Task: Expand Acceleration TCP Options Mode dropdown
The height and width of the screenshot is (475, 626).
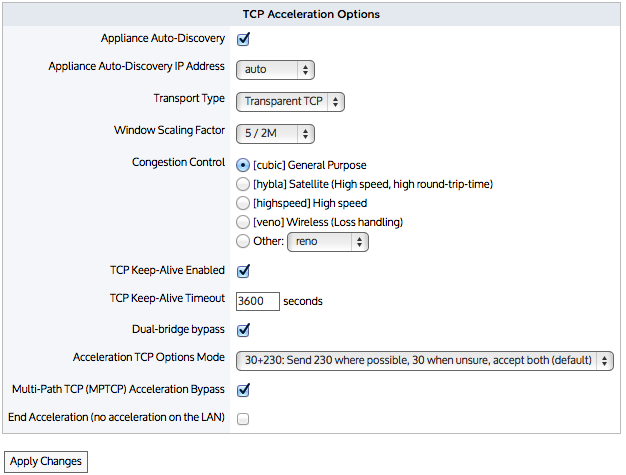Action: [x=424, y=360]
